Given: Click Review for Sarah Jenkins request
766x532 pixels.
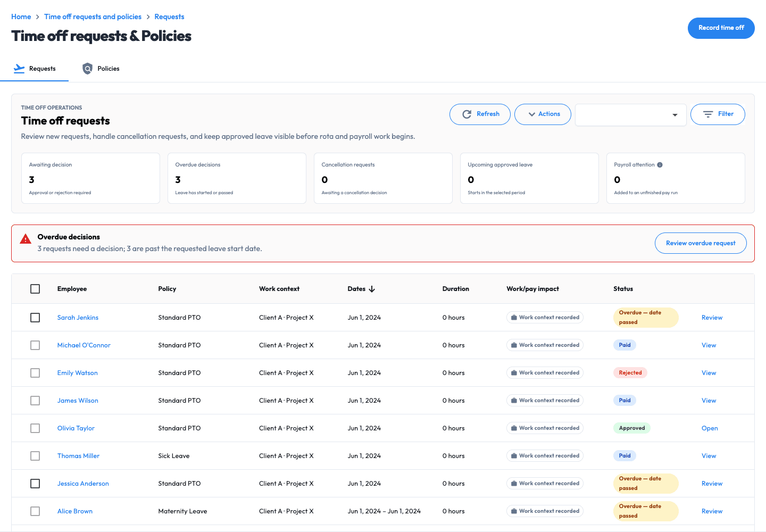Looking at the screenshot, I should [712, 318].
